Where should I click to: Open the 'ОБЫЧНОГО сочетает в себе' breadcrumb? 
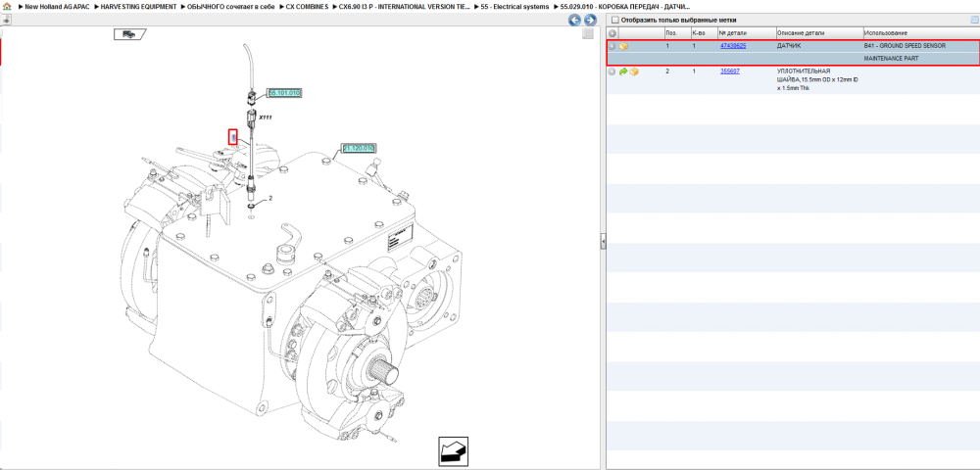[x=231, y=6]
